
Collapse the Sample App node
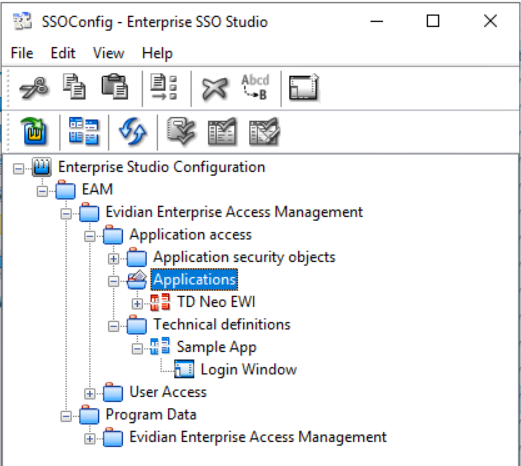[x=137, y=349]
